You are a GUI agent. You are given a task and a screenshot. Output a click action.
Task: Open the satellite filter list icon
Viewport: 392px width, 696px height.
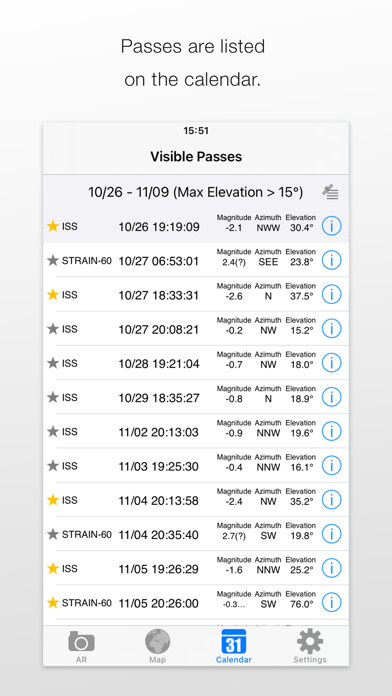tap(330, 192)
